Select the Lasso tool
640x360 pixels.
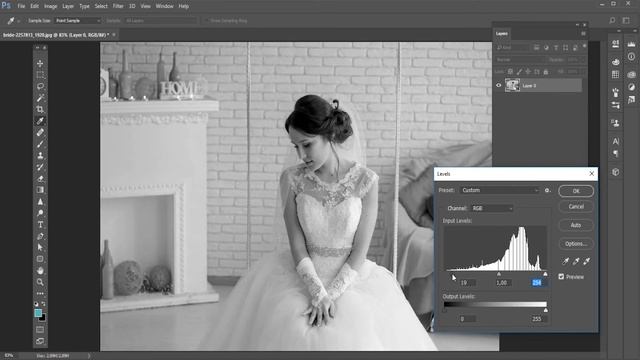point(40,86)
